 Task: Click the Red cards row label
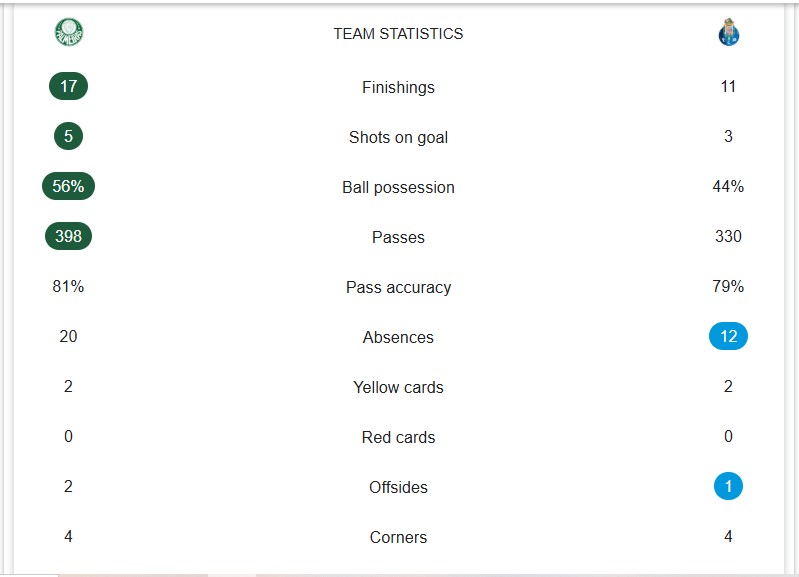[x=398, y=438]
